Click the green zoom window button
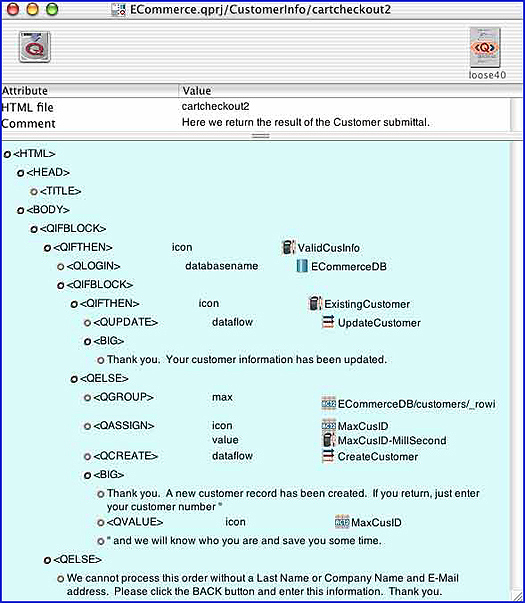The height and width of the screenshot is (603, 525). point(52,9)
